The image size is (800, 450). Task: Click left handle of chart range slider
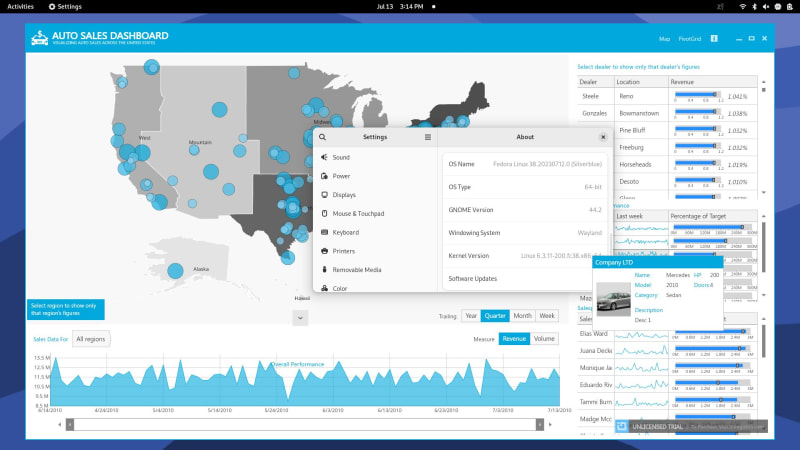pyautogui.click(x=70, y=424)
